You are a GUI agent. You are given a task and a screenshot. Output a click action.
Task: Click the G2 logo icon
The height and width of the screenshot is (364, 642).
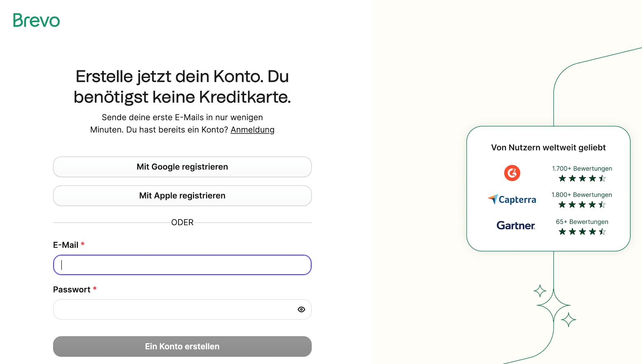pyautogui.click(x=512, y=173)
